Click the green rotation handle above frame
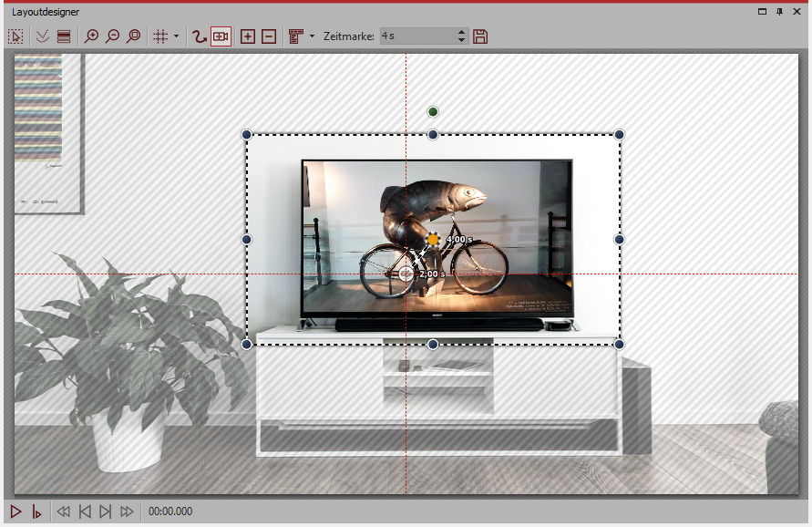Viewport: 812px width, 527px height. click(433, 112)
